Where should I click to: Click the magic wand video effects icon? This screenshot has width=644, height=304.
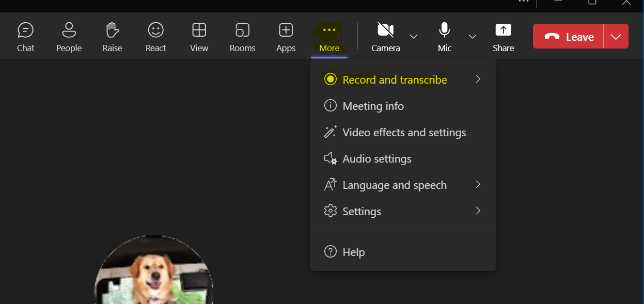click(330, 132)
